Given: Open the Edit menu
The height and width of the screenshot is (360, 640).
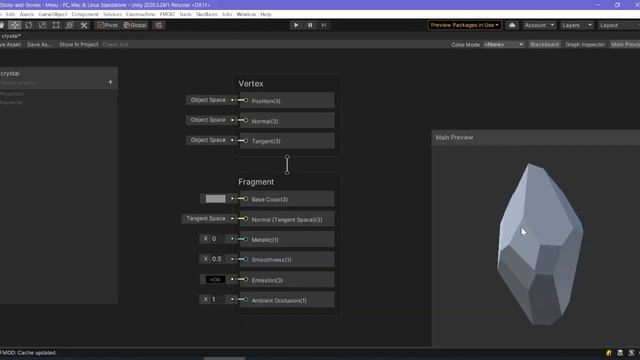Looking at the screenshot, I should tap(10, 14).
